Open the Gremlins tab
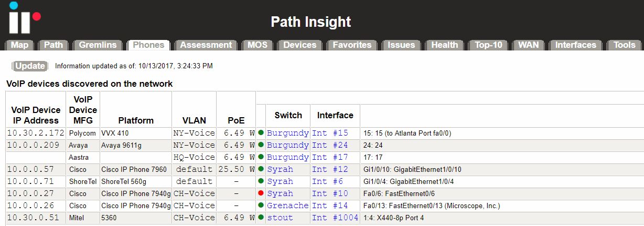Image resolution: width=644 pixels, height=226 pixels. (98, 45)
